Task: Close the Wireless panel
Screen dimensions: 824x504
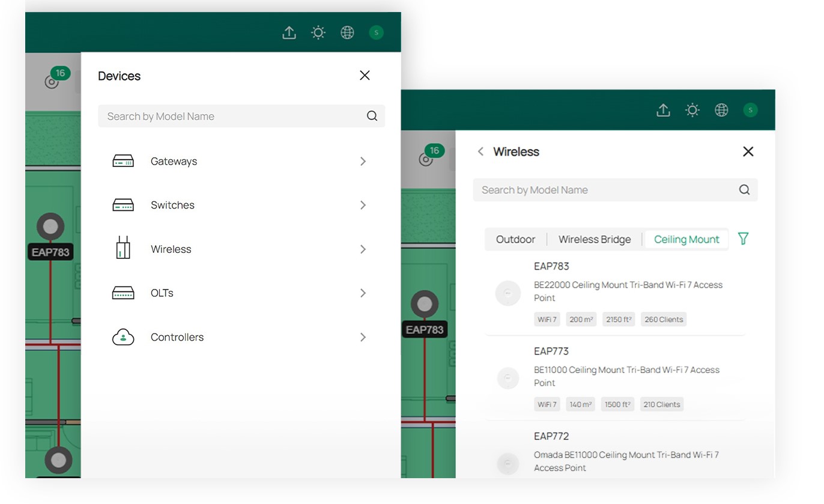Action: [748, 151]
